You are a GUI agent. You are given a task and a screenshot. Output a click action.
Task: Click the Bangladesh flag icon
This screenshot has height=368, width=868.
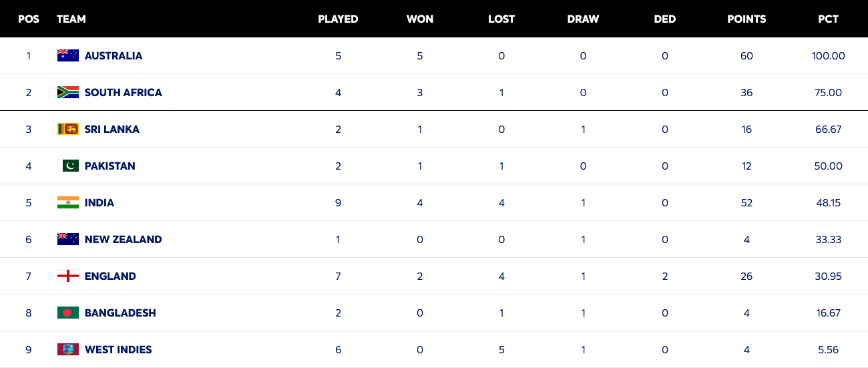[x=68, y=313]
